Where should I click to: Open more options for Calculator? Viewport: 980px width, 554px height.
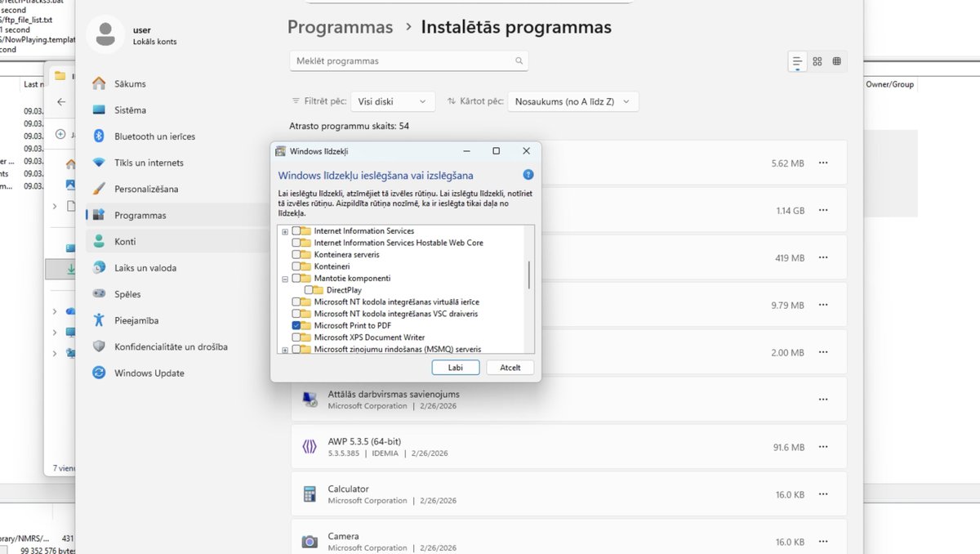[823, 494]
